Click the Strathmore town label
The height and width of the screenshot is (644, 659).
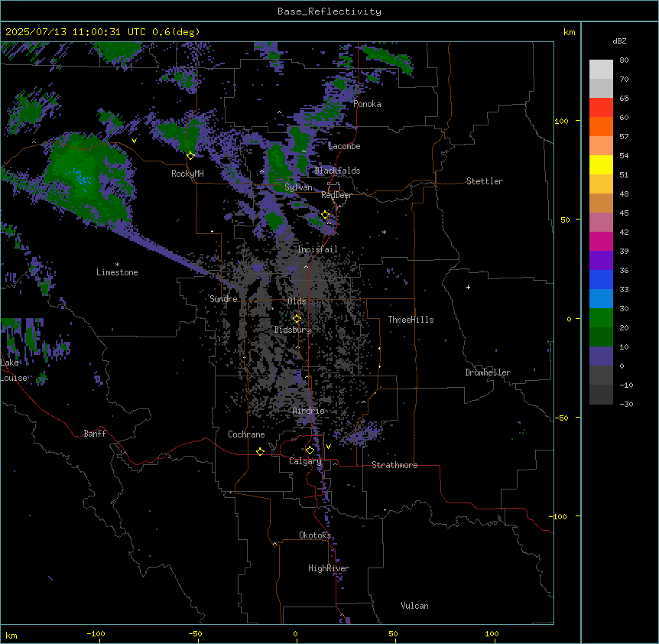[394, 465]
